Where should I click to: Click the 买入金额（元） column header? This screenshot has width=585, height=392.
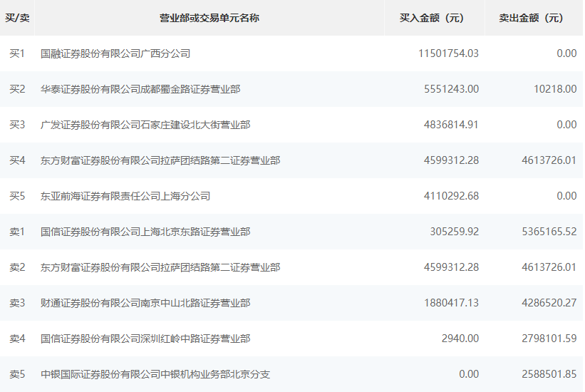pyautogui.click(x=434, y=18)
